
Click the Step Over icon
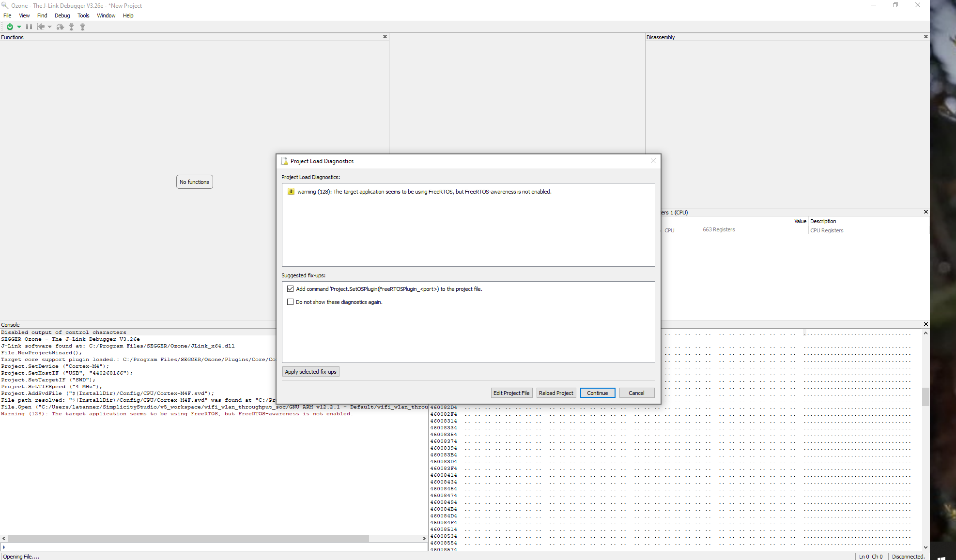(x=60, y=27)
